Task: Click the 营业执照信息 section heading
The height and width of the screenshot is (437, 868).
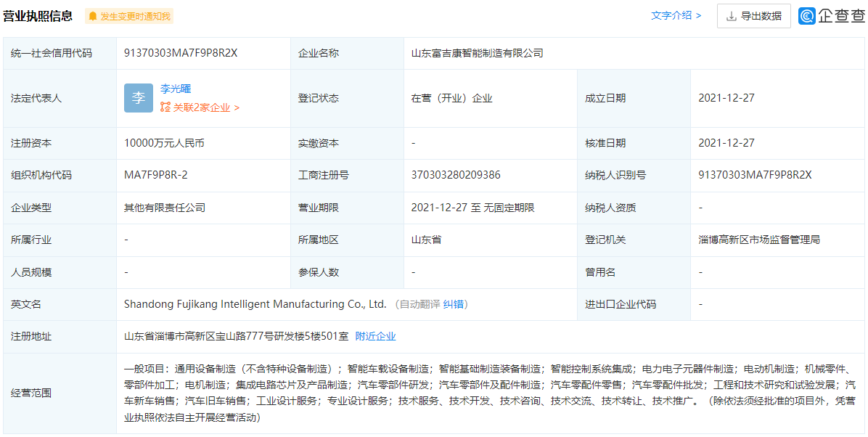Action: (38, 16)
